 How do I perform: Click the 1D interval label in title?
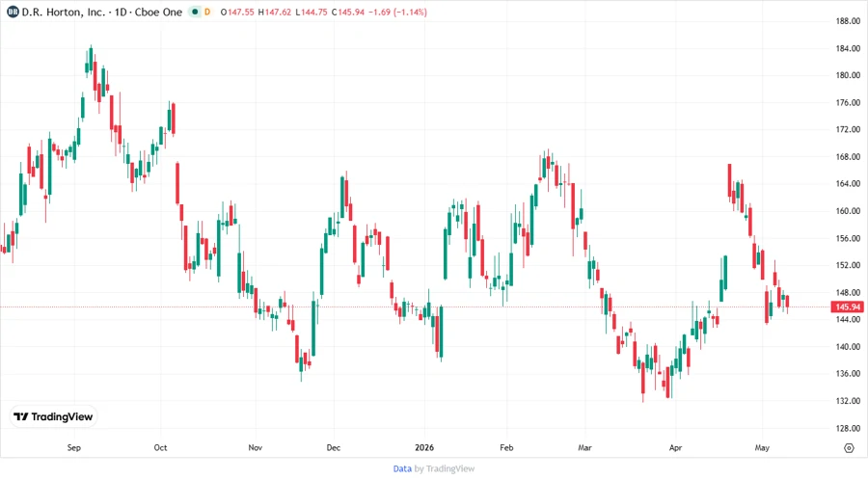pyautogui.click(x=121, y=12)
